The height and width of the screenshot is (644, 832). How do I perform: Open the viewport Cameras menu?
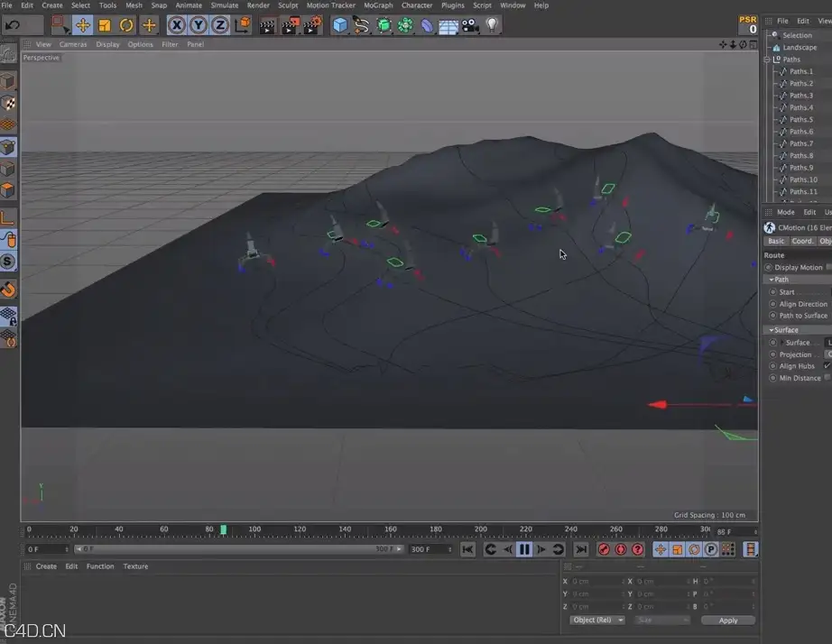[73, 44]
